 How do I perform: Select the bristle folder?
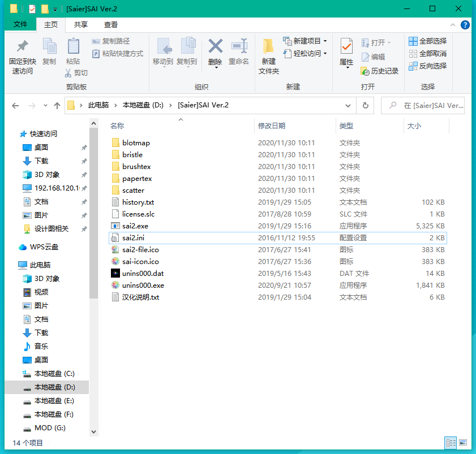132,155
